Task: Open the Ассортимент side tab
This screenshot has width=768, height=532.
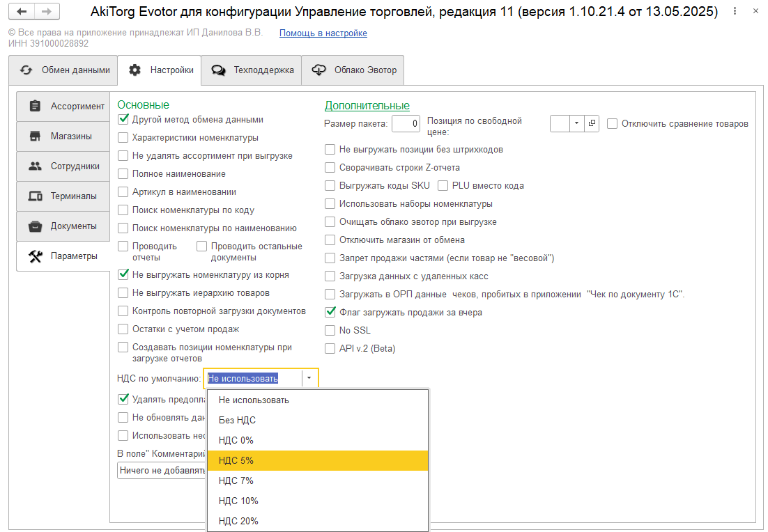Action: point(63,107)
